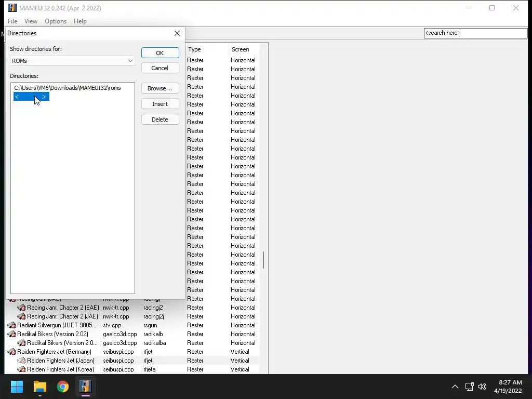This screenshot has height=399, width=532.
Task: Select Raiden Fighters Jet (Korea) name
Action: click(60, 369)
